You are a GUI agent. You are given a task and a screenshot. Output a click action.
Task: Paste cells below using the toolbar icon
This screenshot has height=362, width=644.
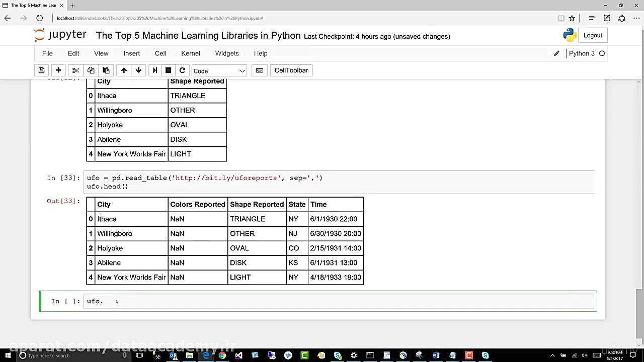pyautogui.click(x=106, y=70)
